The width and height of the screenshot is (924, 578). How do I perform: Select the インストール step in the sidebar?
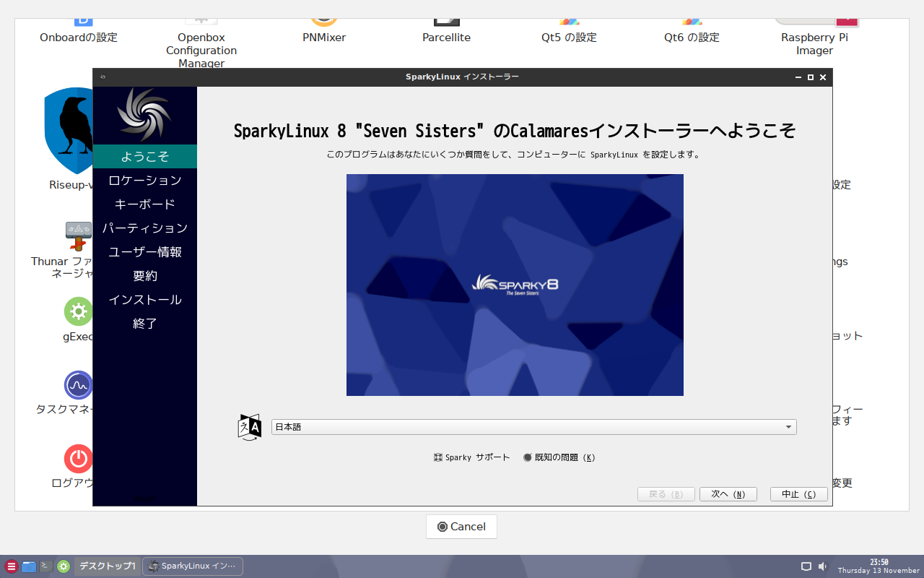pyautogui.click(x=145, y=300)
